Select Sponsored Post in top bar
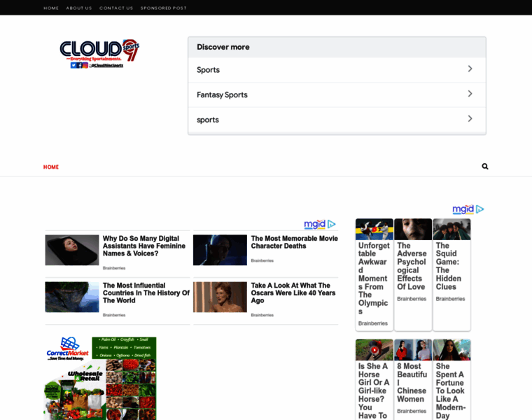The height and width of the screenshot is (420, 532). (x=163, y=8)
